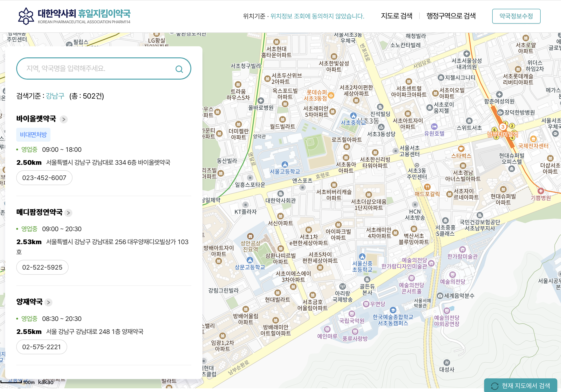Open the 행정구역으로 검색 menu

tap(451, 16)
